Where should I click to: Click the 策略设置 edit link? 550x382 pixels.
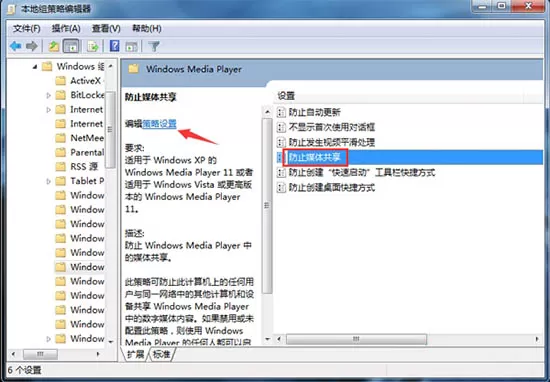point(159,124)
